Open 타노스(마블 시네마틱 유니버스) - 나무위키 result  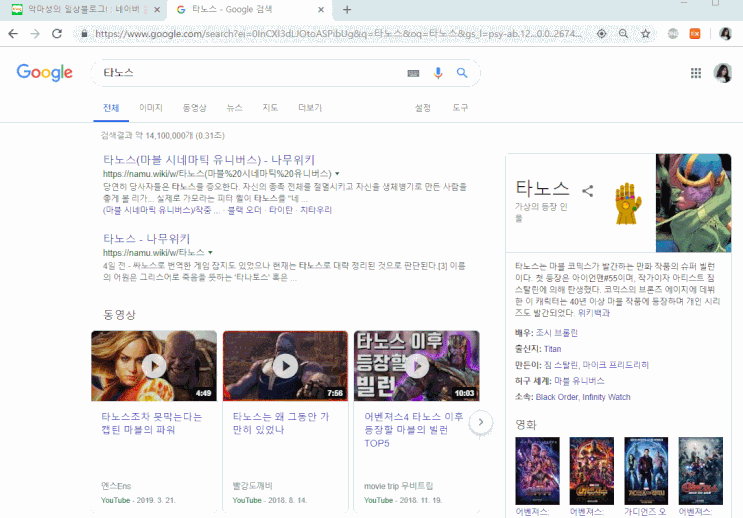[209, 160]
